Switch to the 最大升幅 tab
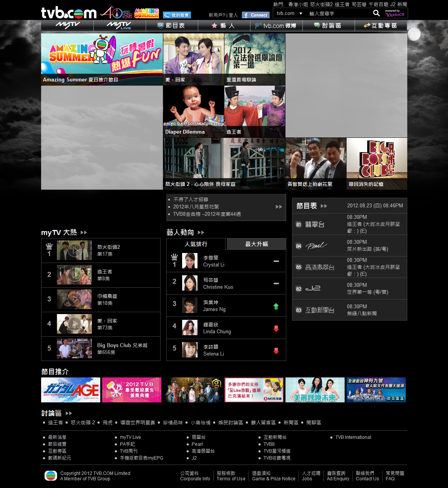The width and height of the screenshot is (448, 488). pos(257,244)
